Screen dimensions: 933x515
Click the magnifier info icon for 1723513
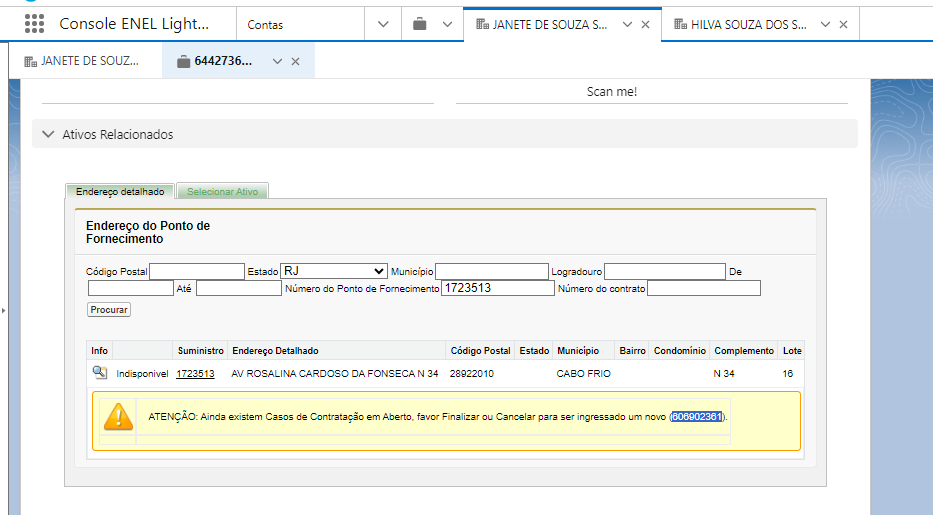coord(99,373)
